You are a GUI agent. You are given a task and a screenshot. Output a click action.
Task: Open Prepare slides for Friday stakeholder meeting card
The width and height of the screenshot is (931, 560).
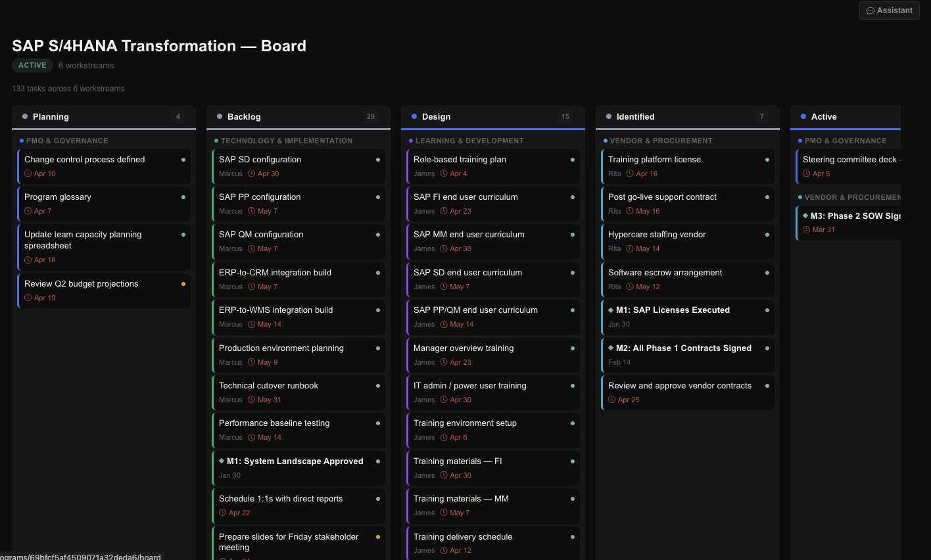coord(298,543)
